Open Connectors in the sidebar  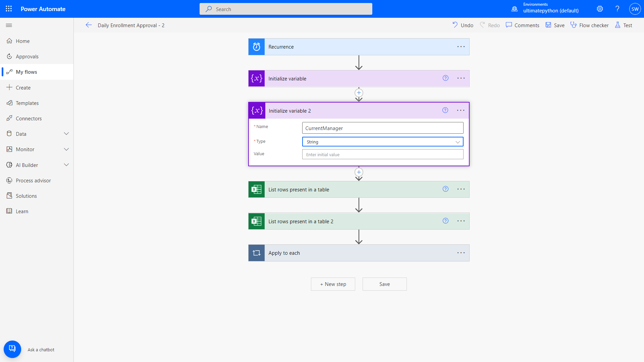(37, 118)
